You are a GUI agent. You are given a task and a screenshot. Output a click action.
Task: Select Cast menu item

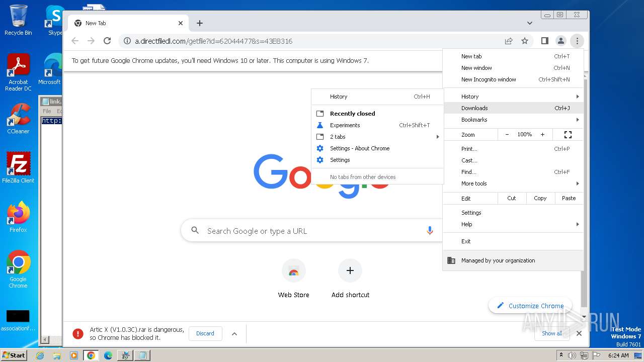coord(513,160)
